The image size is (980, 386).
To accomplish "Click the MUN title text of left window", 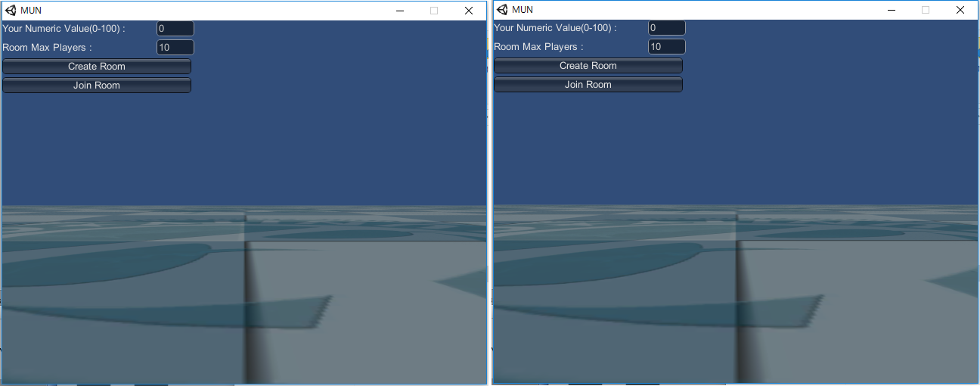I will click(x=31, y=11).
